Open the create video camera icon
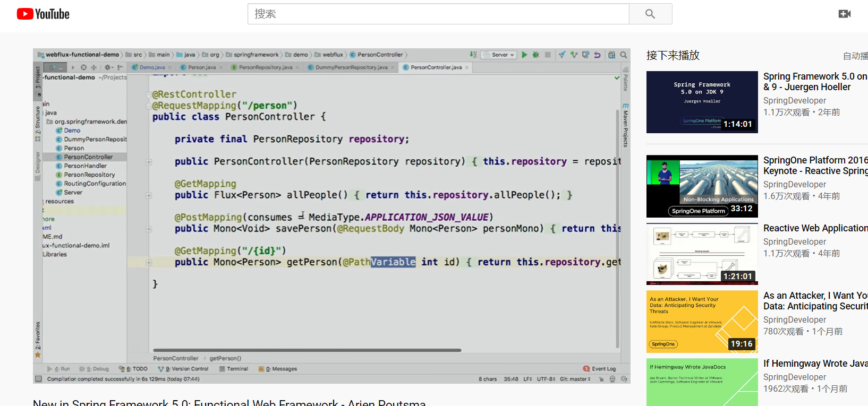 point(845,14)
